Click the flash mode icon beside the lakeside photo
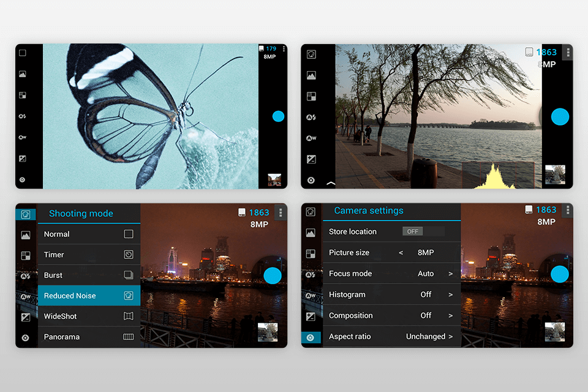This screenshot has width=588, height=392. [x=311, y=117]
